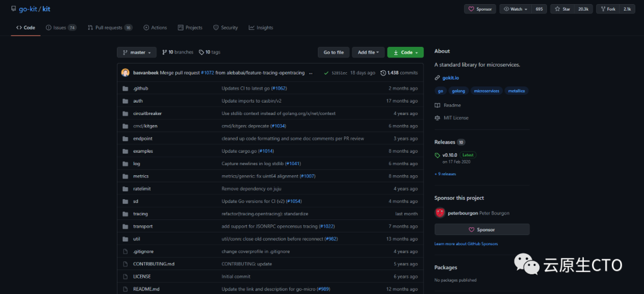Click the MIT License scale icon
Image resolution: width=644 pixels, height=294 pixels.
(x=438, y=118)
